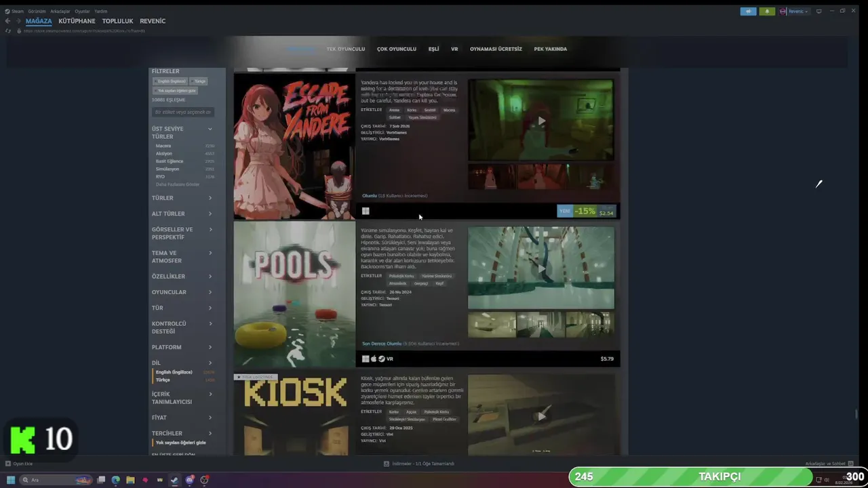Screen dimensions: 868x488
Task: Open Discord from the taskbar
Action: [x=189, y=480]
